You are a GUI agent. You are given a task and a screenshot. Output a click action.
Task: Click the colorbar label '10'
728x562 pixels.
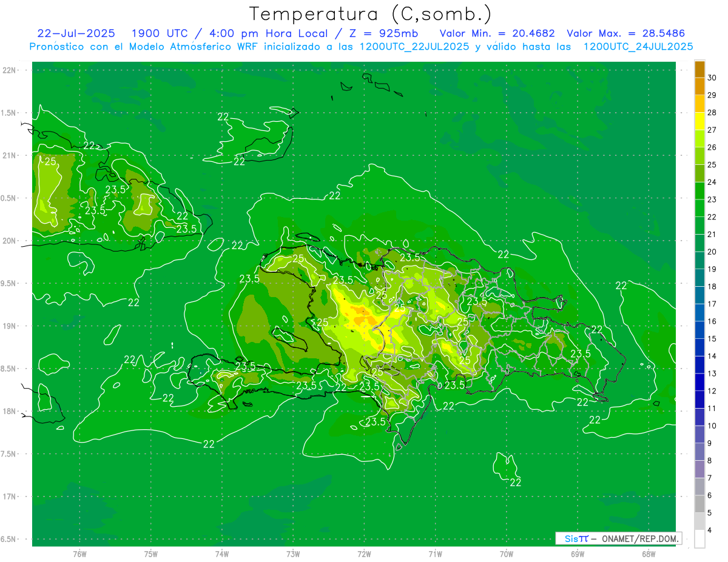tap(712, 426)
